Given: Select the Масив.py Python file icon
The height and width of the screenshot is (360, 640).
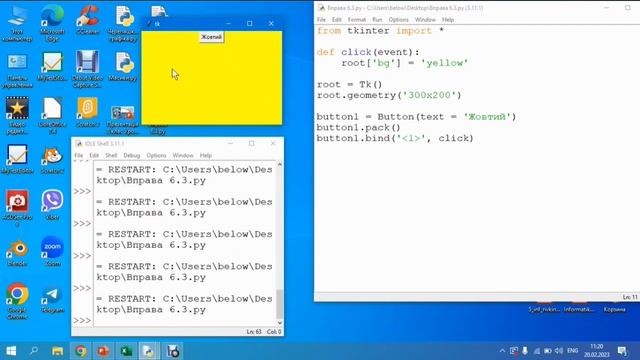Looking at the screenshot, I should coord(123,67).
